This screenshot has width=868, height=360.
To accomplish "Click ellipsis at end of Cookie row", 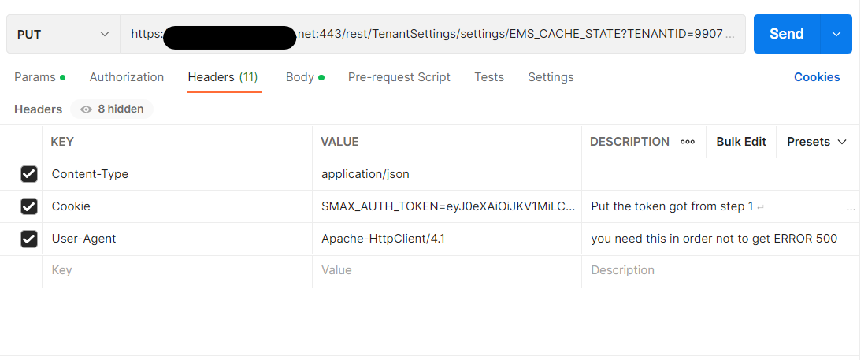I will click(x=851, y=208).
